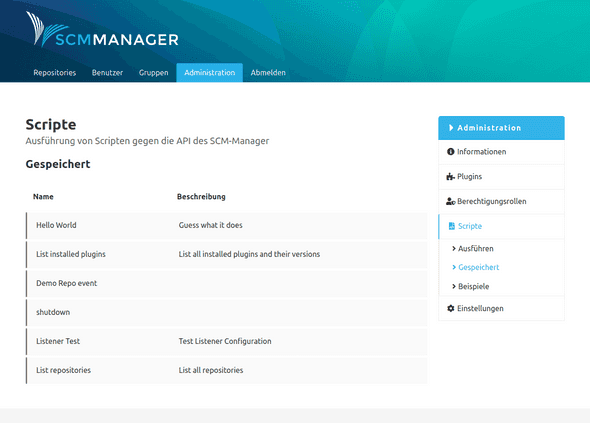This screenshot has width=590, height=423.
Task: Open the Gespeichert submenu entry
Action: 479,267
